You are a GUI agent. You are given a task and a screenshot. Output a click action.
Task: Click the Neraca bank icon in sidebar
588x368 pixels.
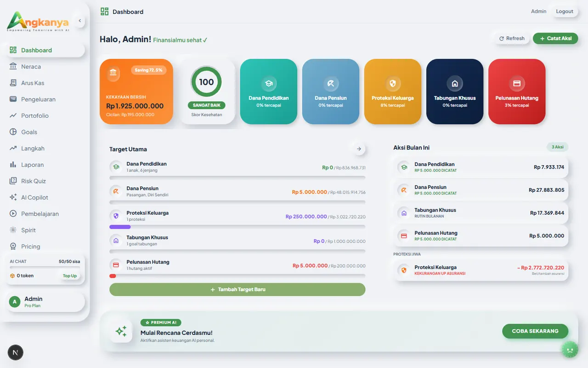pyautogui.click(x=13, y=67)
